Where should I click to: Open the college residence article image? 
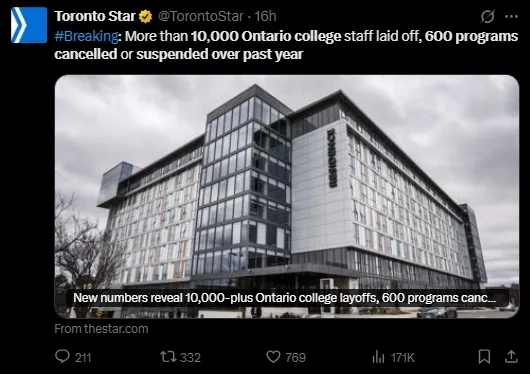point(287,196)
